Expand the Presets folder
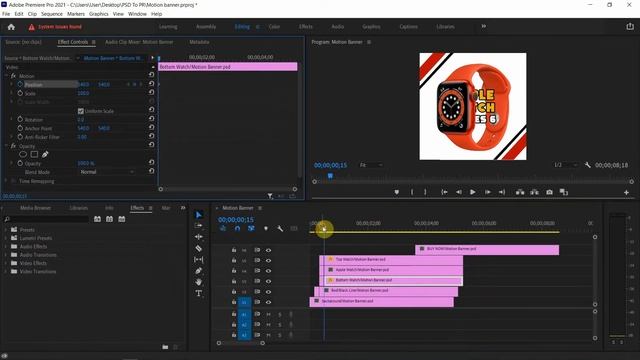The height and width of the screenshot is (360, 640). [x=6, y=230]
